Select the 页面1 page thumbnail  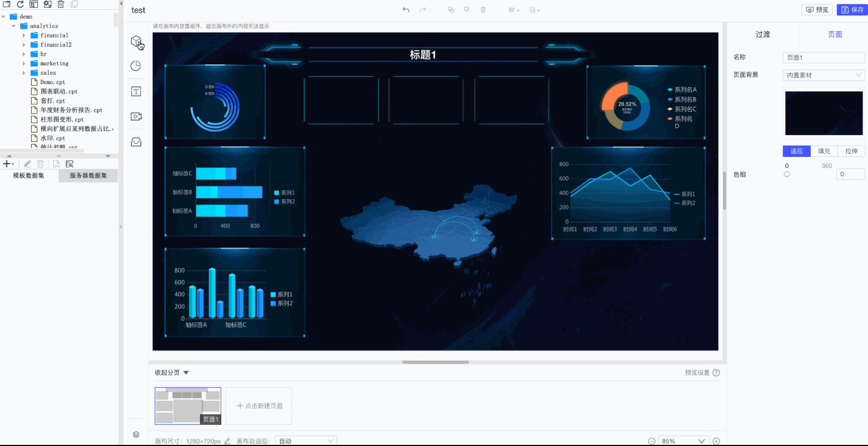pyautogui.click(x=188, y=406)
